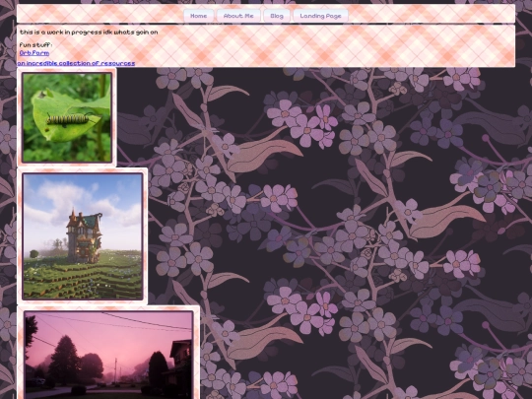Open the Home navigation button
532x399 pixels.
[x=198, y=16]
